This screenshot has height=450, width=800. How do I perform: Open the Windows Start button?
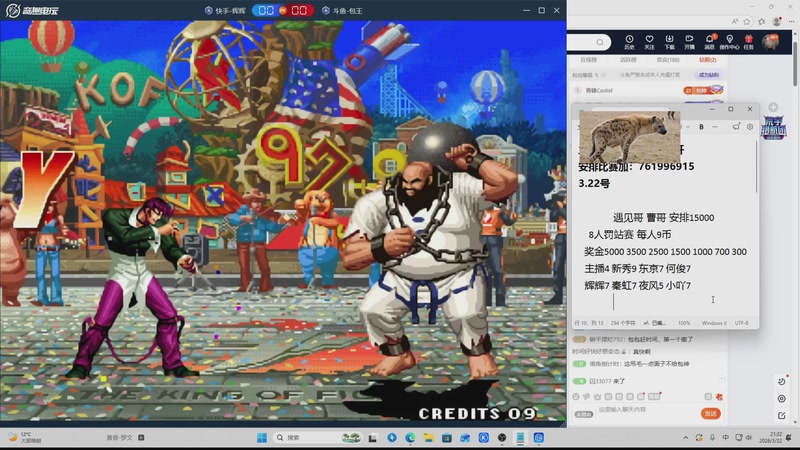[x=262, y=438]
